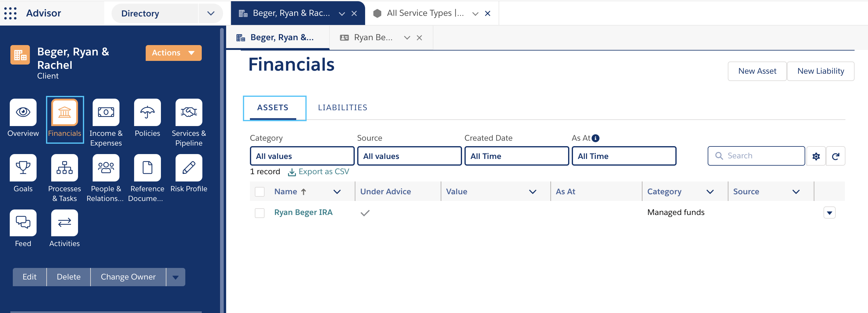Click the list settings gear icon
Screen dimensions: 868x313
816,156
